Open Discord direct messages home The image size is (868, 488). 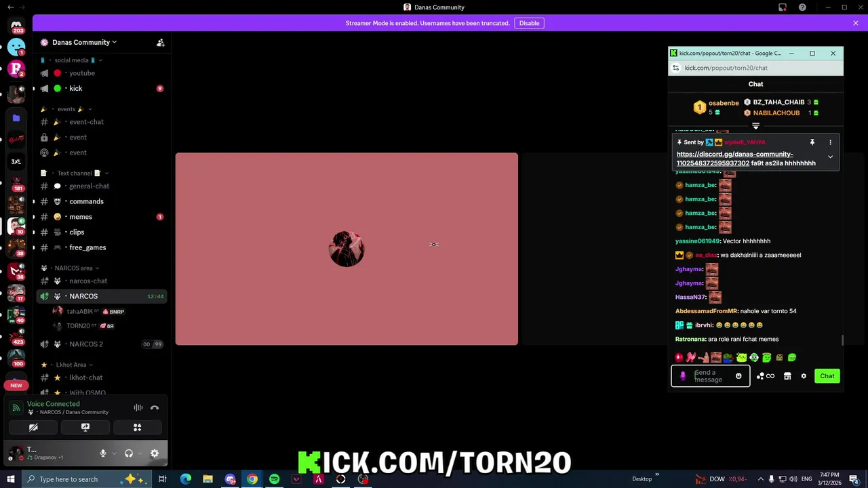click(16, 25)
